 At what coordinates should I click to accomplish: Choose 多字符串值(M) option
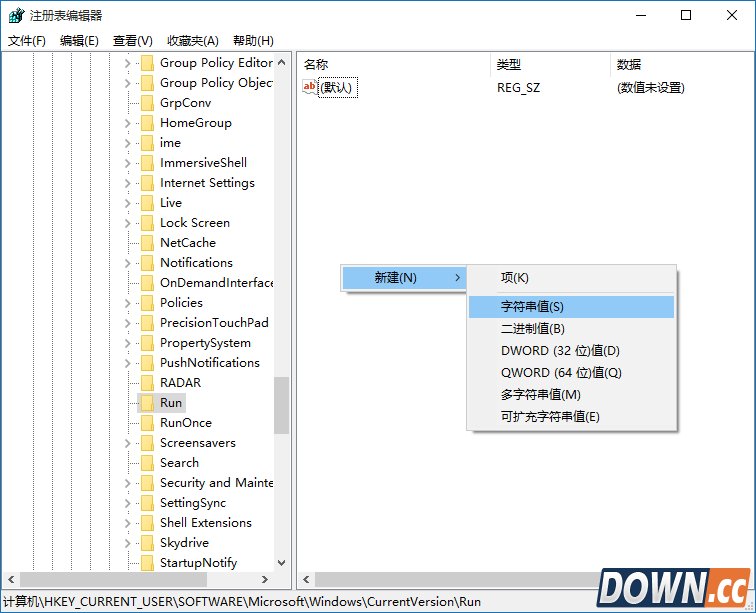click(x=571, y=395)
